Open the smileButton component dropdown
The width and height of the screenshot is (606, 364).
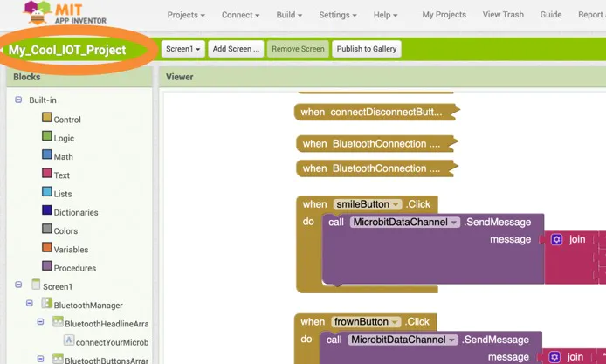[368, 204]
